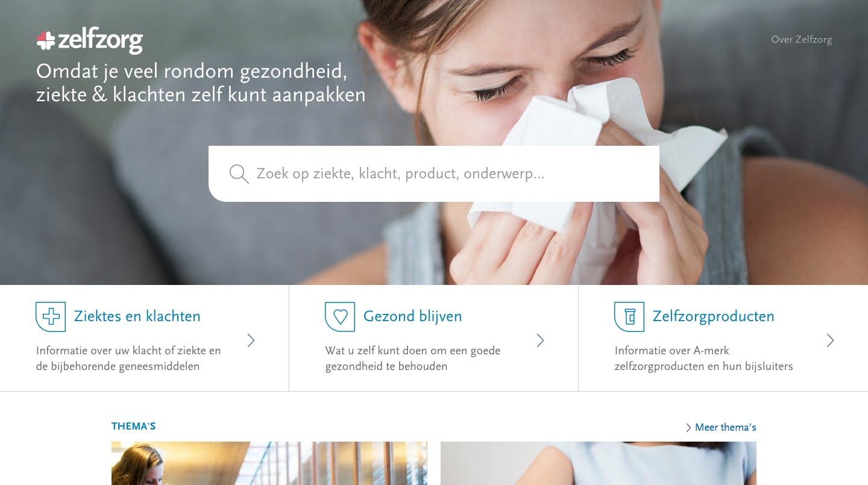Click the medicine bottle shield icon
The width and height of the screenshot is (868, 485).
coord(629,317)
